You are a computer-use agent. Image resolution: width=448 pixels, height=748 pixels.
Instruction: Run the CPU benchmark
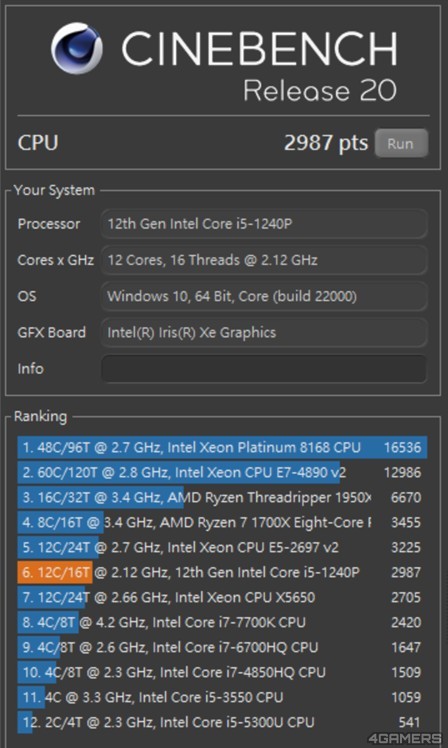401,143
